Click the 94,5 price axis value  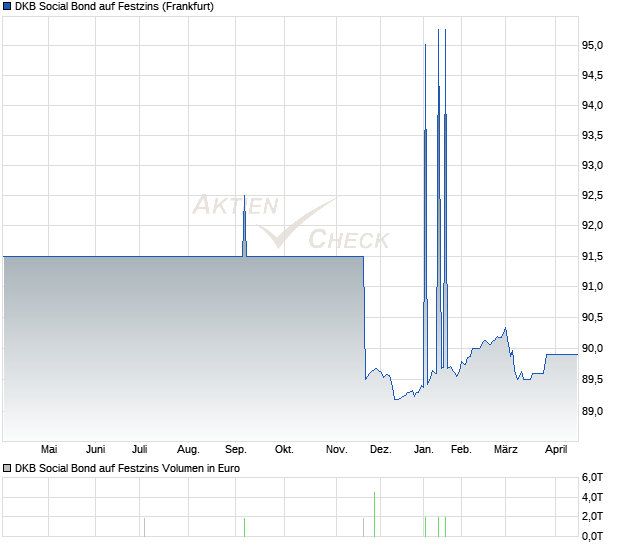pyautogui.click(x=592, y=75)
